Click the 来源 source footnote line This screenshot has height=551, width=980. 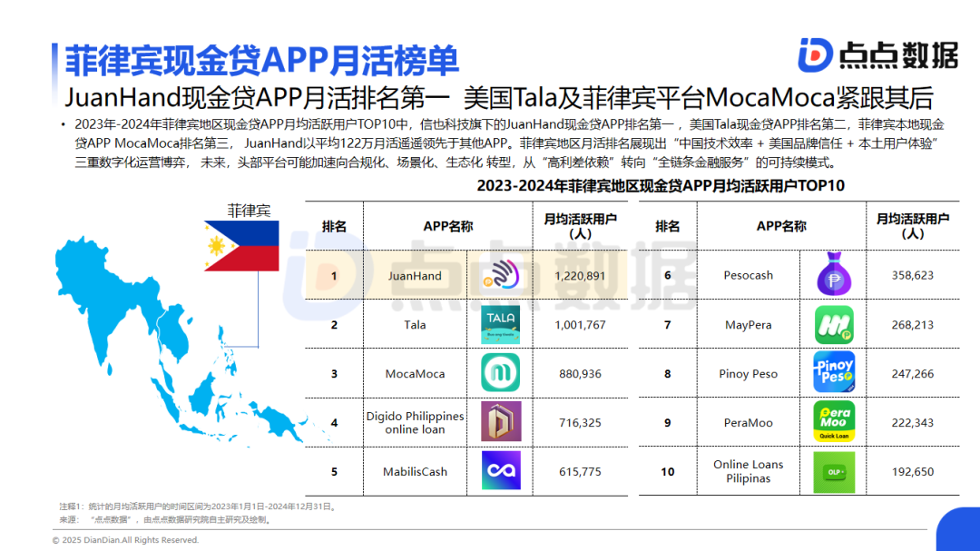coord(166,520)
